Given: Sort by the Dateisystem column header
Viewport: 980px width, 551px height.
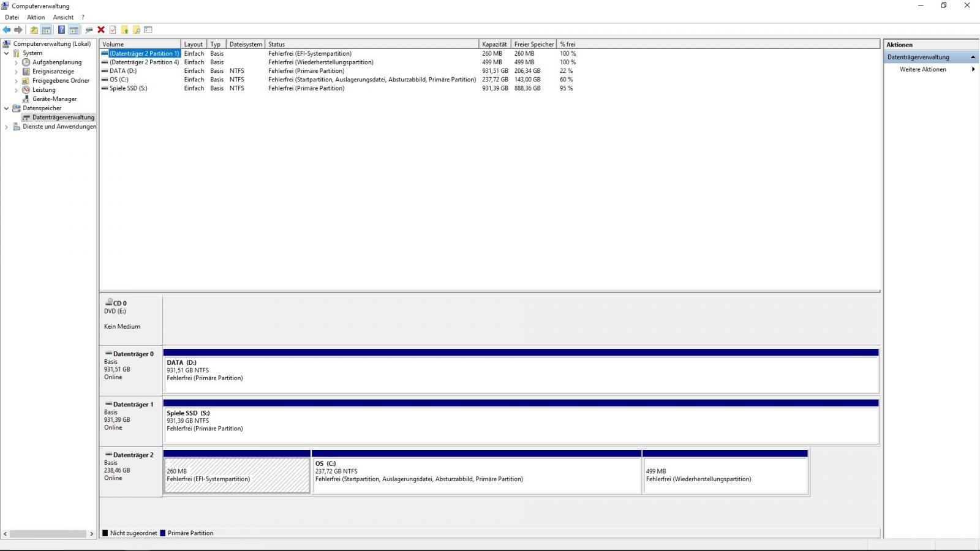Looking at the screenshot, I should (x=246, y=44).
